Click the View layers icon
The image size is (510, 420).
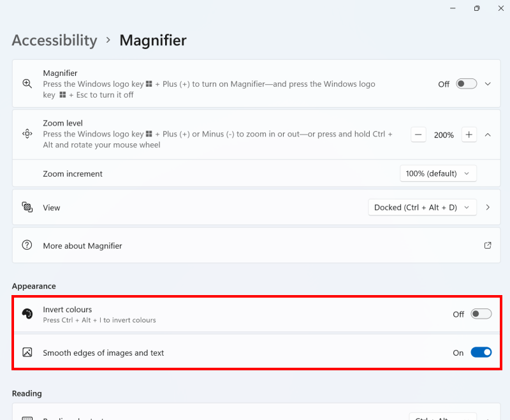pos(27,207)
